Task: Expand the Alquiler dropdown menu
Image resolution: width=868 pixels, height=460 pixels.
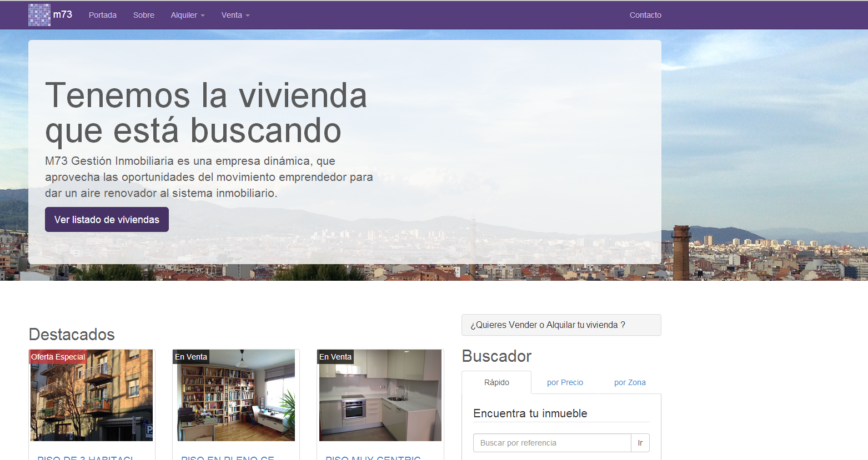Action: 188,15
